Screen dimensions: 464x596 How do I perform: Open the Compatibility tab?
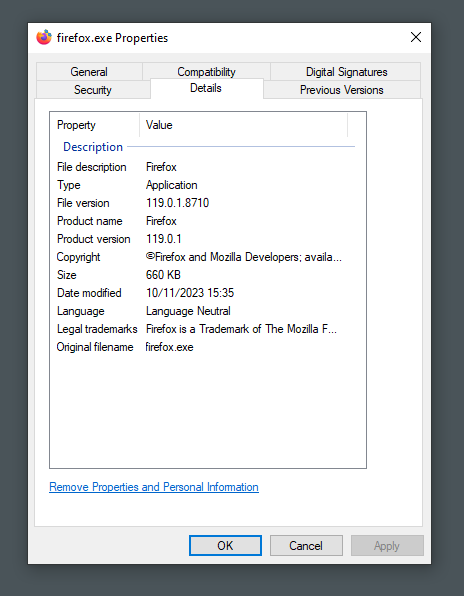point(206,72)
